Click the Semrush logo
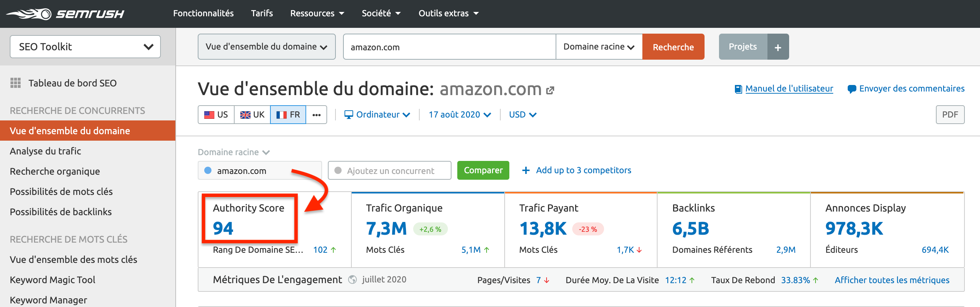Image resolution: width=980 pixels, height=307 pixels. [65, 14]
